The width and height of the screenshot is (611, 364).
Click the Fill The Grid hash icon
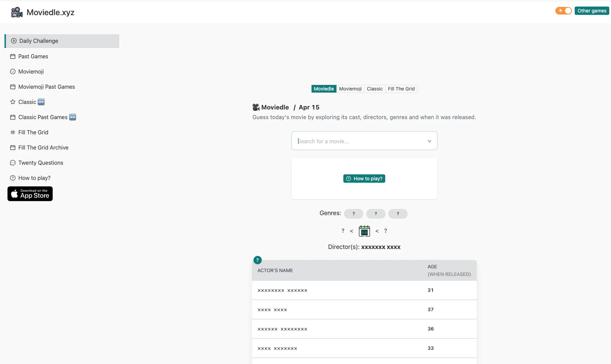tap(13, 132)
